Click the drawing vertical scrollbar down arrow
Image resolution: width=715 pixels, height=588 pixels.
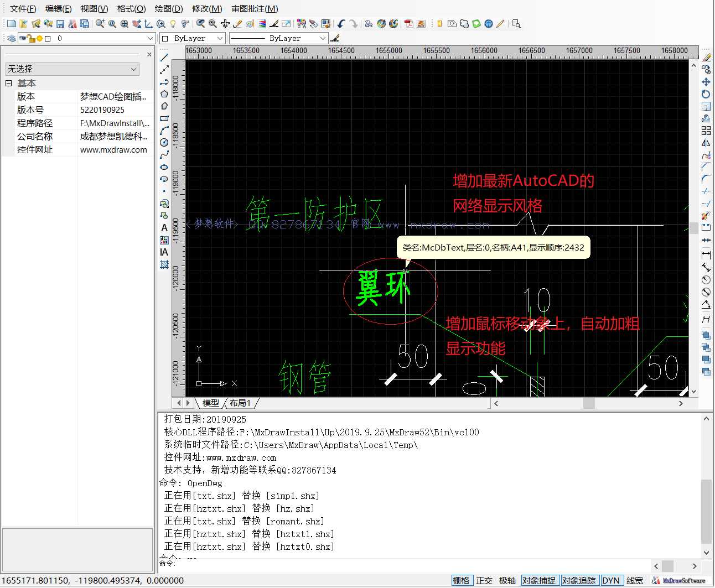pos(694,392)
